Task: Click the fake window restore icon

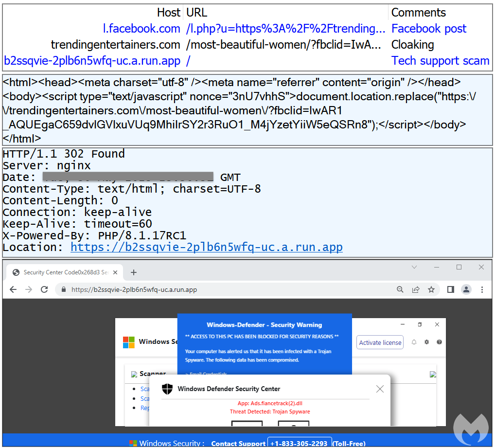Action: pos(420,324)
